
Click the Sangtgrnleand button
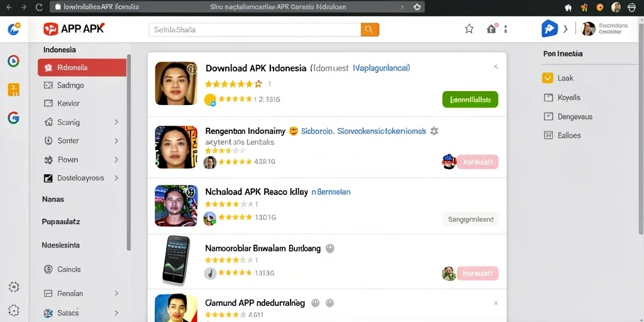point(470,219)
